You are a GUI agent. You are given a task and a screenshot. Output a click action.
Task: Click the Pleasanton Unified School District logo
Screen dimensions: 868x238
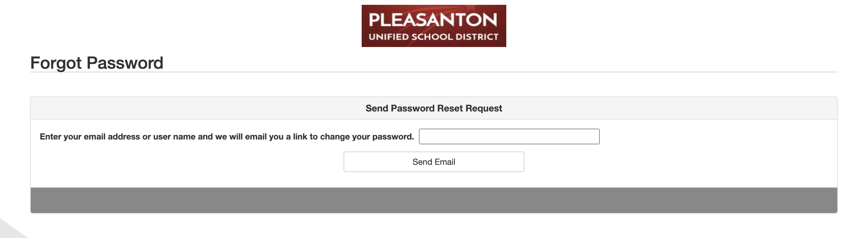coord(434,26)
